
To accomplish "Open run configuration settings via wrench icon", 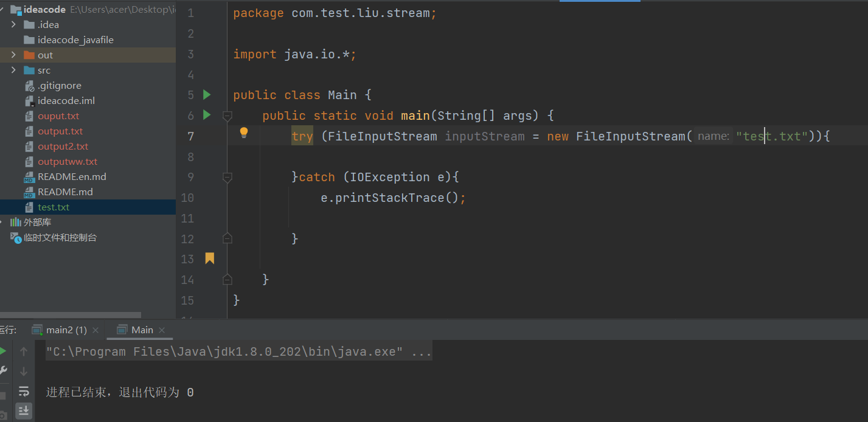I will coord(3,370).
